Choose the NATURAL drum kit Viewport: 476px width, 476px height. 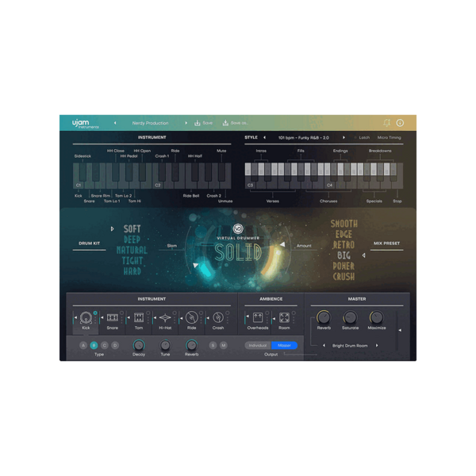(x=132, y=250)
